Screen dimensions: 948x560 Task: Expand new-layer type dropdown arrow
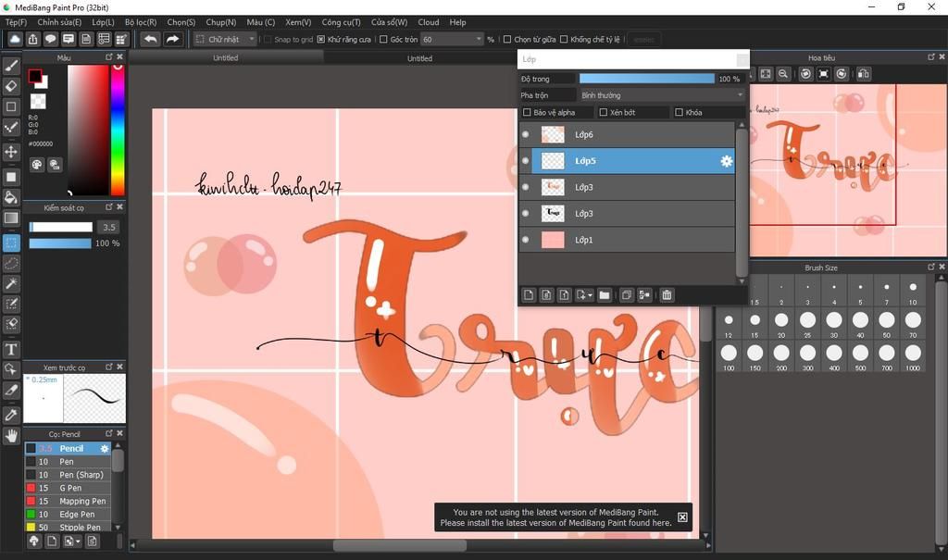pyautogui.click(x=590, y=295)
